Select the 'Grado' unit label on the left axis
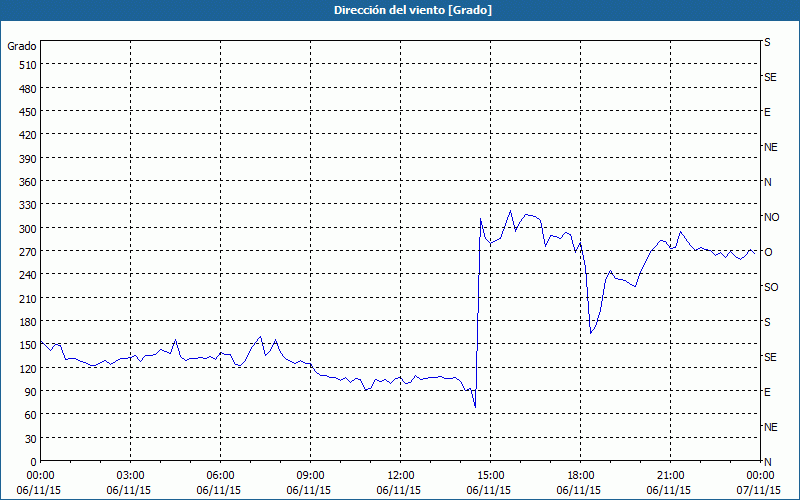 [22, 46]
